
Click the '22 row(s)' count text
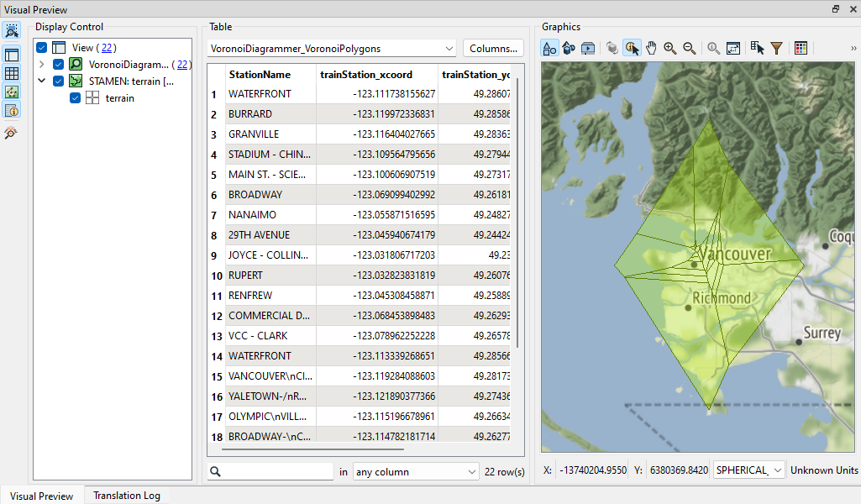click(505, 471)
